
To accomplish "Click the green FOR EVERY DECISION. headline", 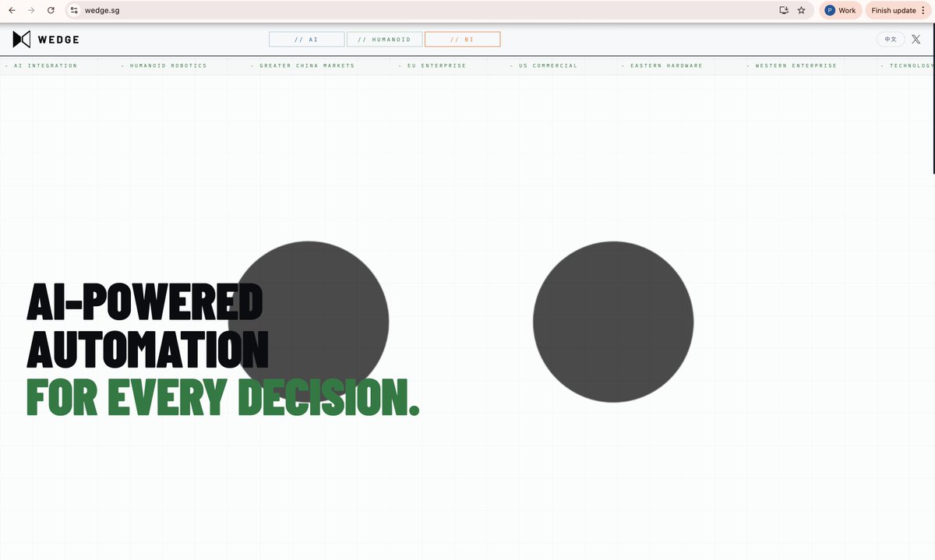I will (x=223, y=396).
